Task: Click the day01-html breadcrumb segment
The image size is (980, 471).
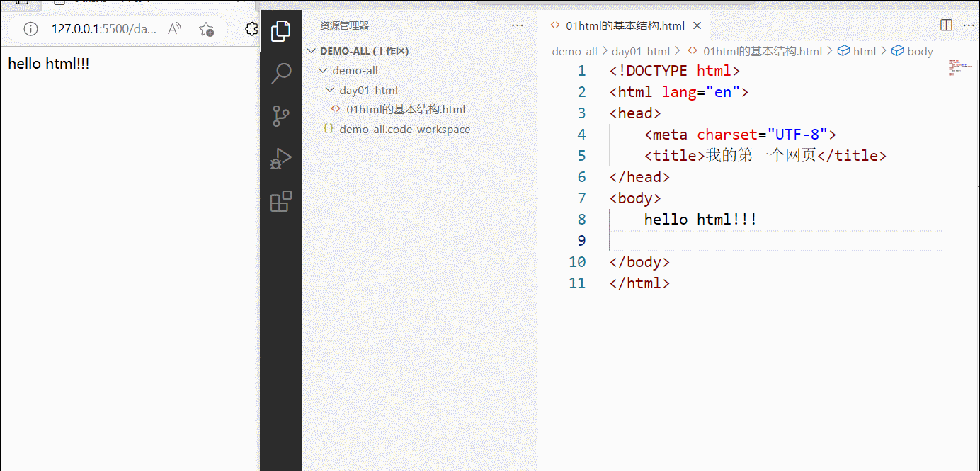Action: (640, 51)
